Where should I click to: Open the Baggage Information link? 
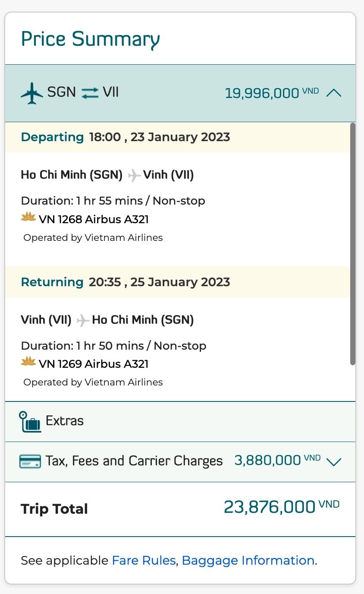pyautogui.click(x=248, y=560)
